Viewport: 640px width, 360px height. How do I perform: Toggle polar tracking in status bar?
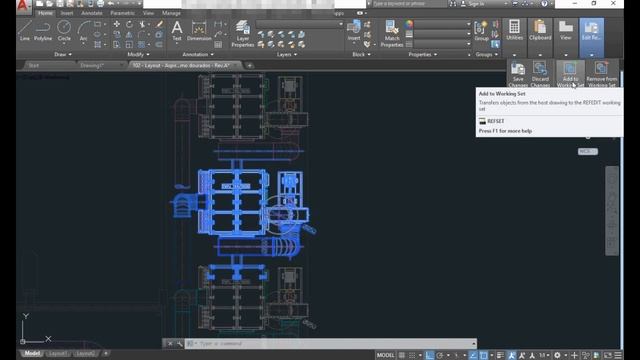click(440, 356)
